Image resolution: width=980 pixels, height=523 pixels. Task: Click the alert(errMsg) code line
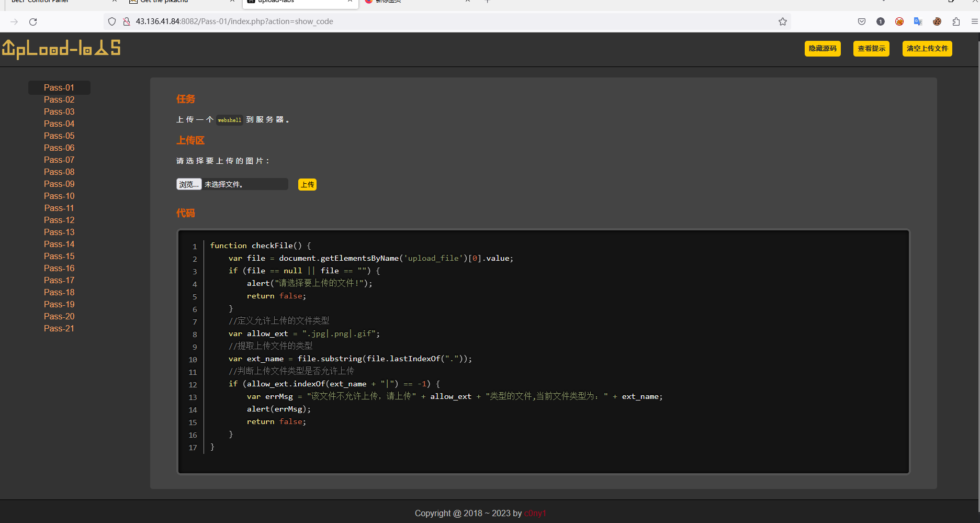click(279, 409)
